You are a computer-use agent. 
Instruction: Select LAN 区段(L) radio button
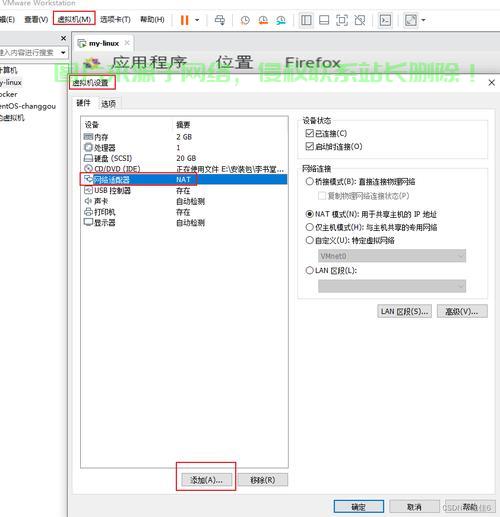click(x=310, y=270)
